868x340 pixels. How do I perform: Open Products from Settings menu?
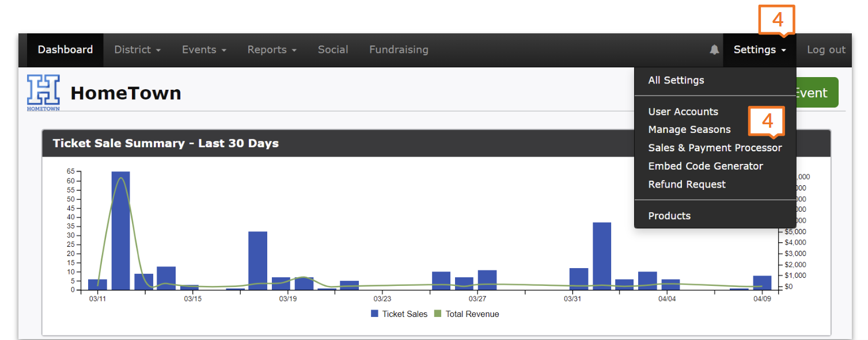pyautogui.click(x=669, y=216)
